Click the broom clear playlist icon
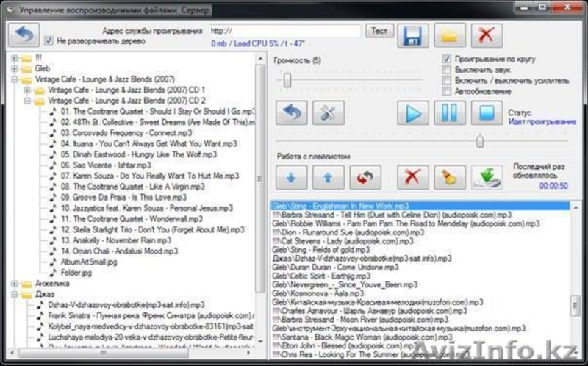This screenshot has height=366, width=588. [x=450, y=177]
